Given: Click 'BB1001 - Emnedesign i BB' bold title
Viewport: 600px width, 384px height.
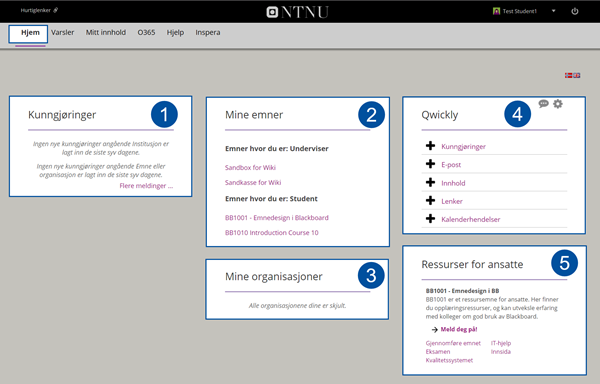Looking at the screenshot, I should point(462,291).
